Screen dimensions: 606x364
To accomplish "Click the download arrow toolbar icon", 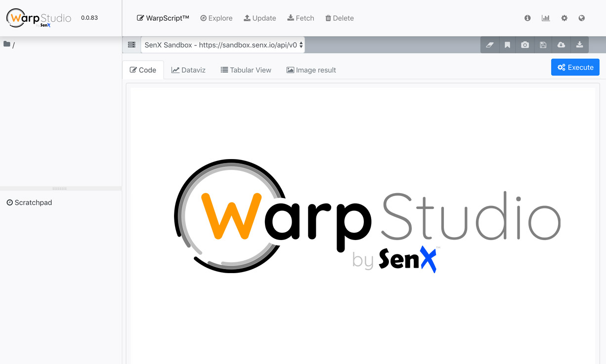I will [x=579, y=45].
